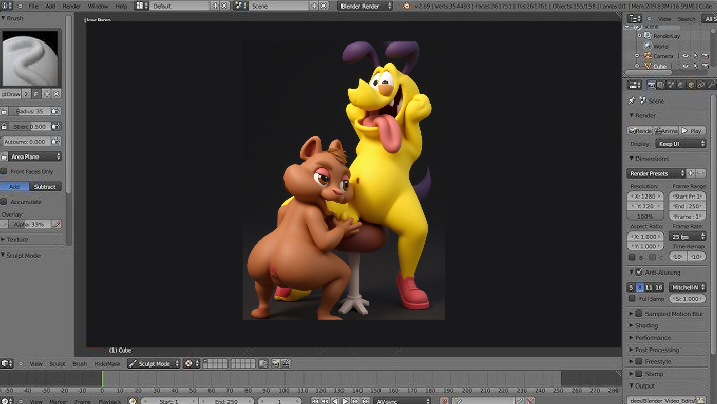The image size is (717, 404).
Task: Open the Sculpt Mode selector in viewport header
Action: point(152,364)
